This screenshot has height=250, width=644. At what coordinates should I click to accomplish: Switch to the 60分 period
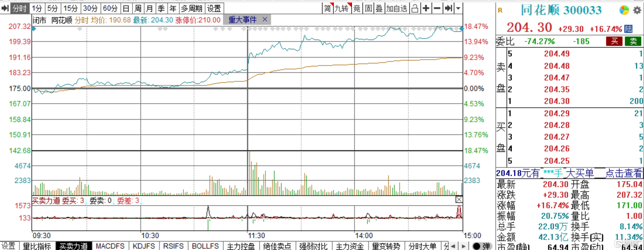point(110,8)
